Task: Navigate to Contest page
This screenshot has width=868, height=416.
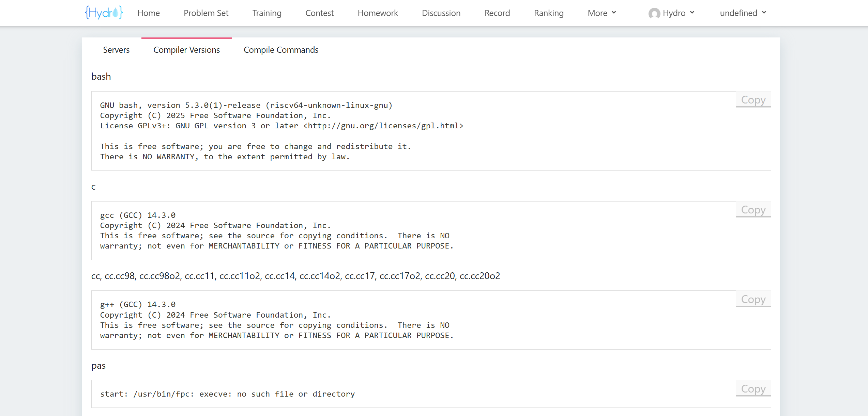Action: (319, 13)
